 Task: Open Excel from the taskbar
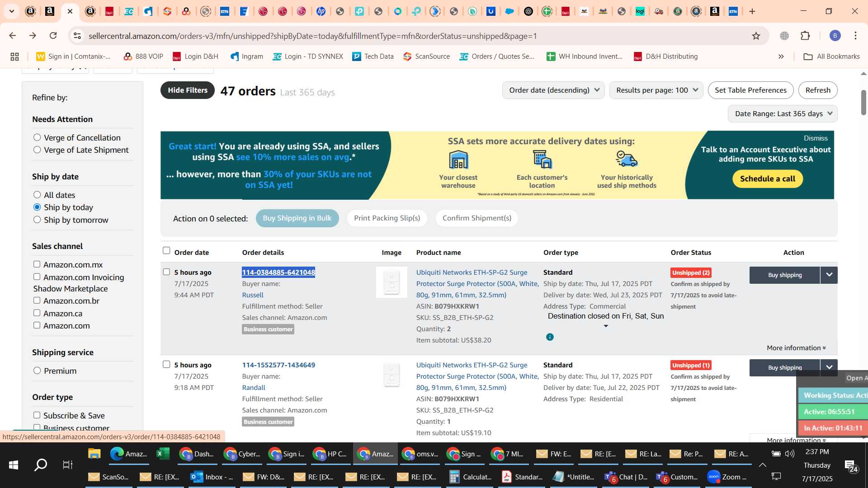[162, 454]
